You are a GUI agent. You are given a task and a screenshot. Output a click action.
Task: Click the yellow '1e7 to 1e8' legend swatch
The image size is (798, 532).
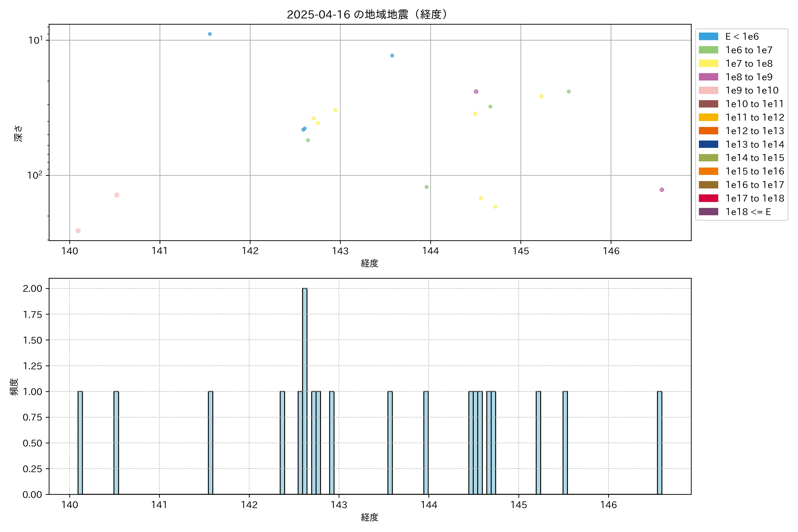(708, 63)
